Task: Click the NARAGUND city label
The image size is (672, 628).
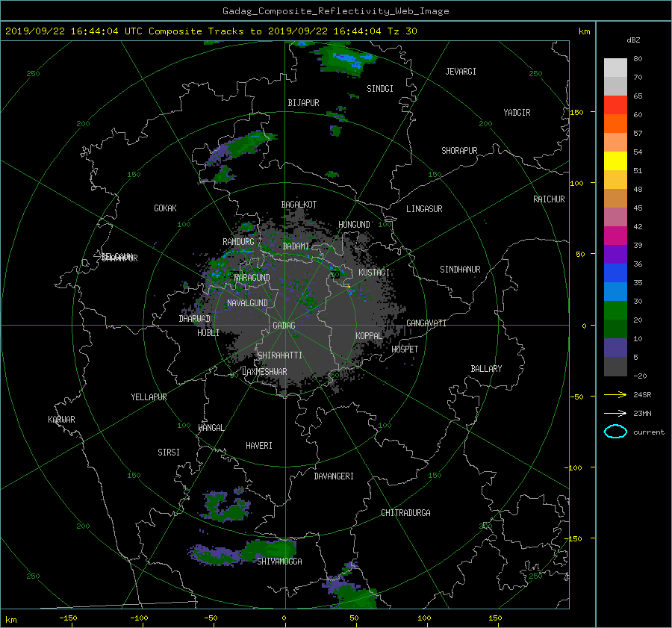Action: (252, 278)
